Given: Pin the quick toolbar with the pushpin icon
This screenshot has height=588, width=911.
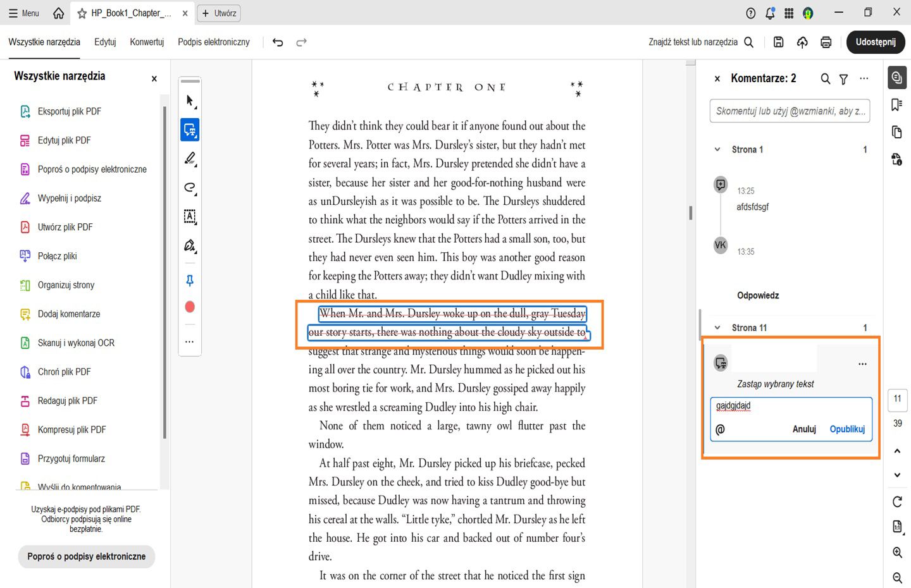Looking at the screenshot, I should [190, 280].
